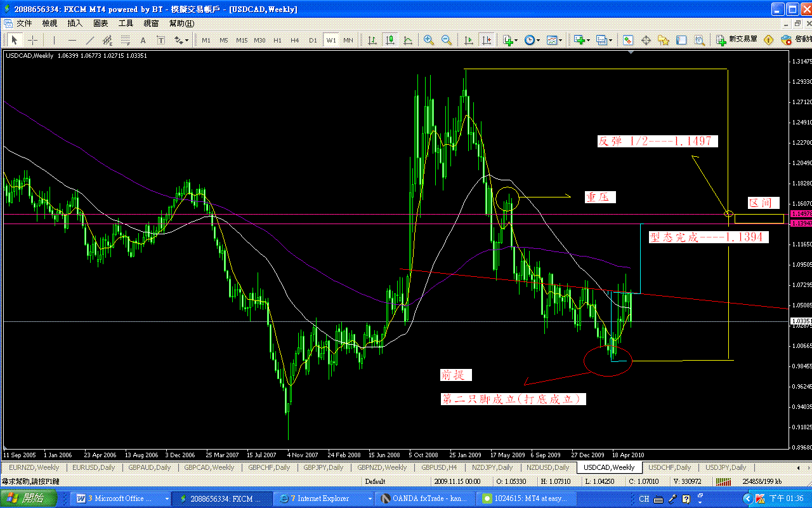Show chart as Line Chart
This screenshot has width=812, height=508.
408,40
